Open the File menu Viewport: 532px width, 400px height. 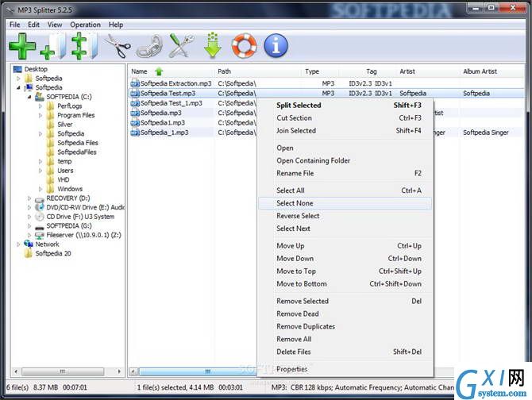[14, 25]
